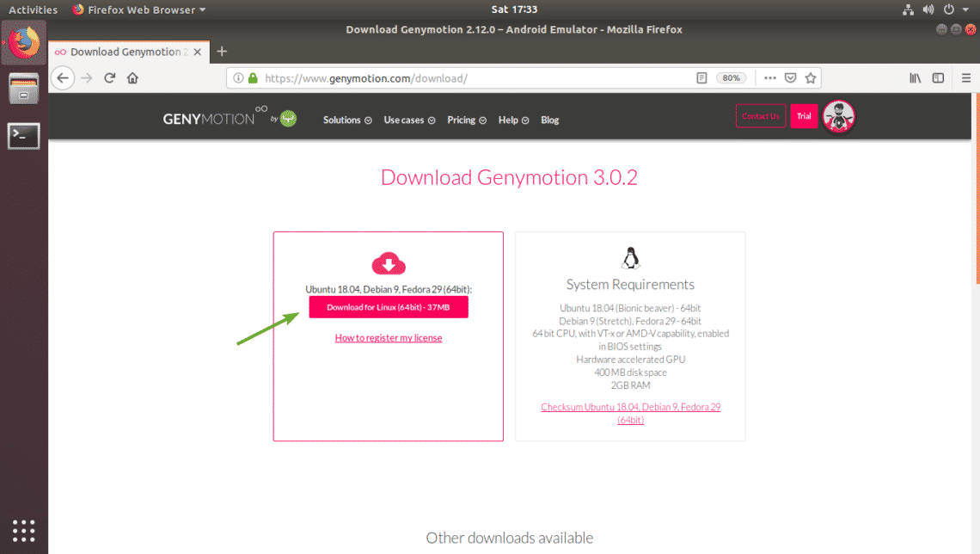Open the Pricing dropdown menu
Image resolution: width=980 pixels, height=554 pixels.
click(467, 120)
